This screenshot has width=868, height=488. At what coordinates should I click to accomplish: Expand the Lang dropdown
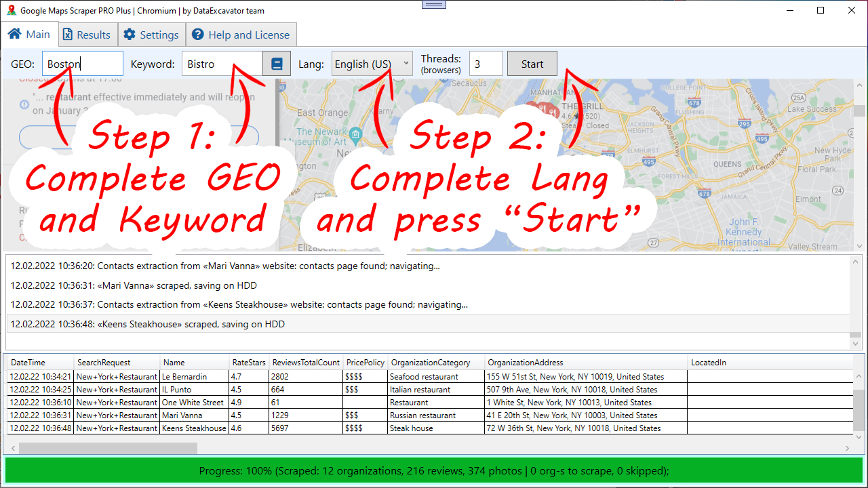tap(372, 64)
